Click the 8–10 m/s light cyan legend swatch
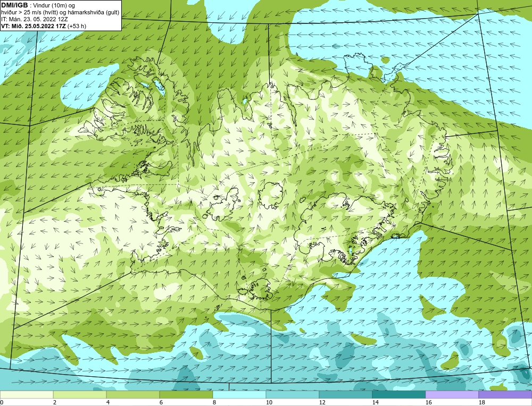 point(239,394)
